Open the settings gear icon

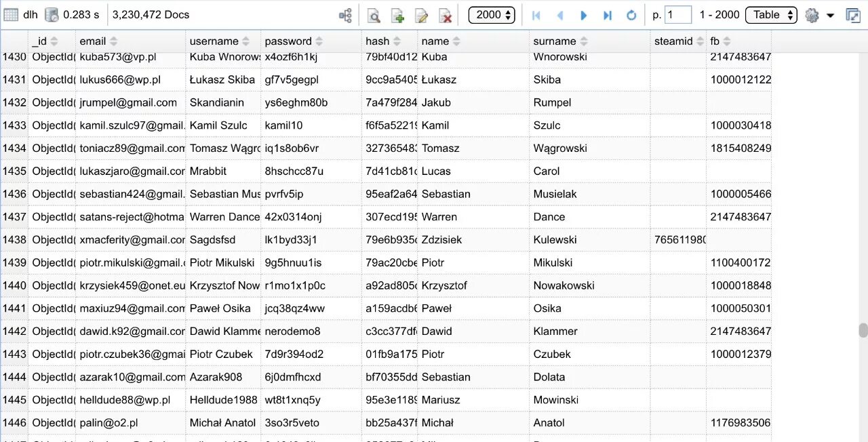tap(812, 15)
